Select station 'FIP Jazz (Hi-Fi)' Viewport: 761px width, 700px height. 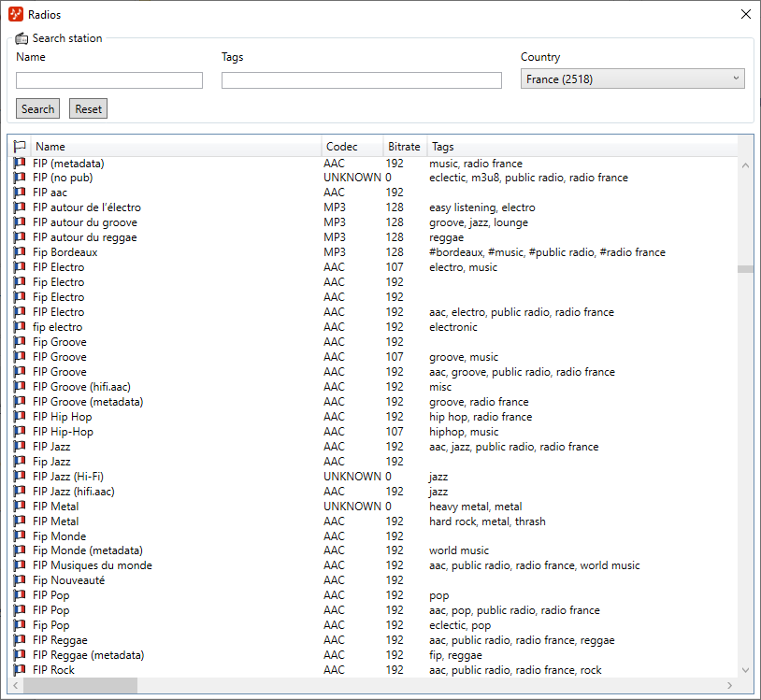pos(68,477)
